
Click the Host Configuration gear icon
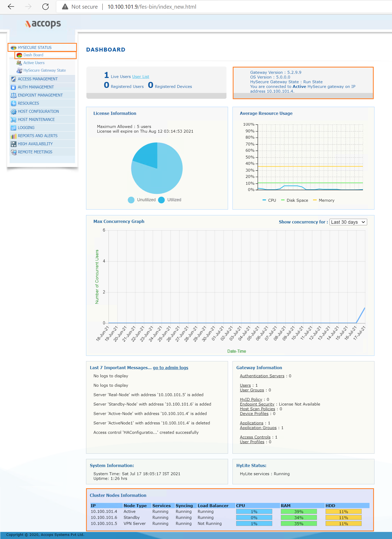pos(14,111)
